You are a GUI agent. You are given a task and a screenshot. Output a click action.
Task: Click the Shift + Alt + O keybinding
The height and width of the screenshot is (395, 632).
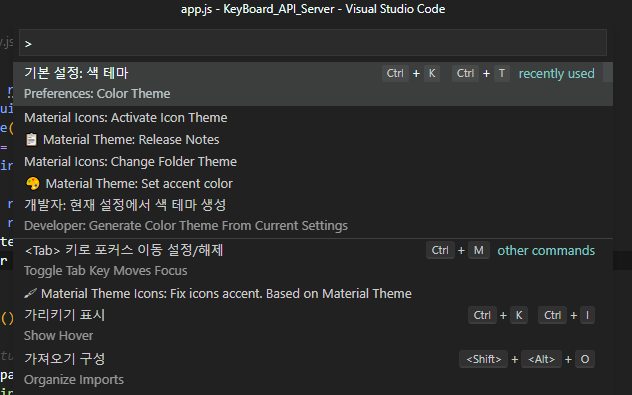pos(527,359)
